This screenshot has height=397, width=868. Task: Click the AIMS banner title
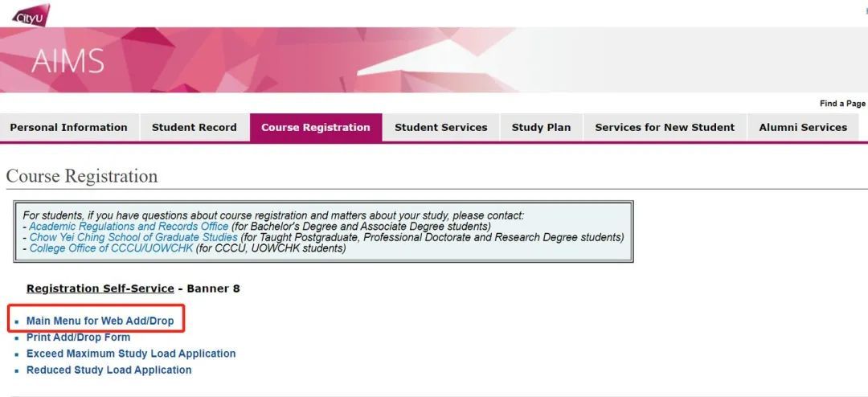point(68,61)
